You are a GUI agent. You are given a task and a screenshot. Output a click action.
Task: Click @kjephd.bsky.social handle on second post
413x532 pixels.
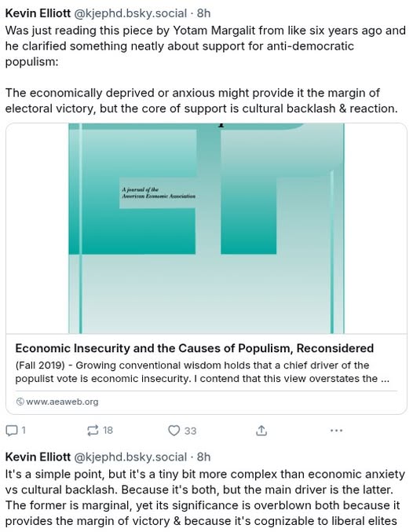(130, 457)
